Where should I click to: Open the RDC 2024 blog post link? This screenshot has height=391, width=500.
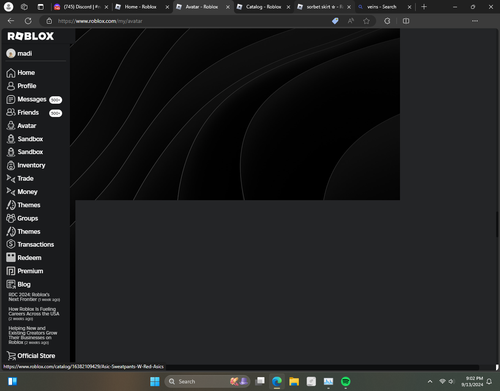(x=34, y=297)
